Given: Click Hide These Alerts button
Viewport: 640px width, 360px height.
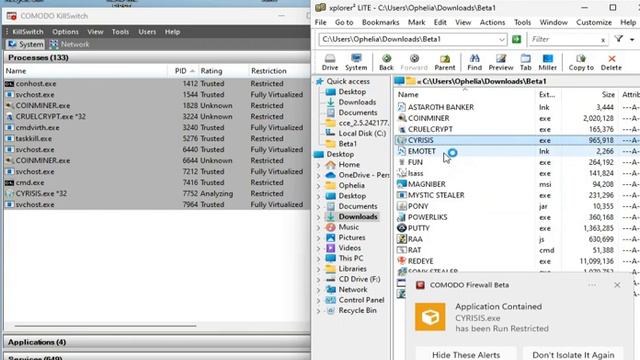Looking at the screenshot, I should [466, 354].
